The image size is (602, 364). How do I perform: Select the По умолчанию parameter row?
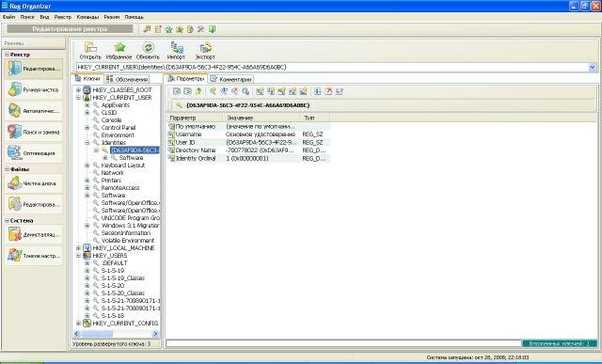click(248, 126)
